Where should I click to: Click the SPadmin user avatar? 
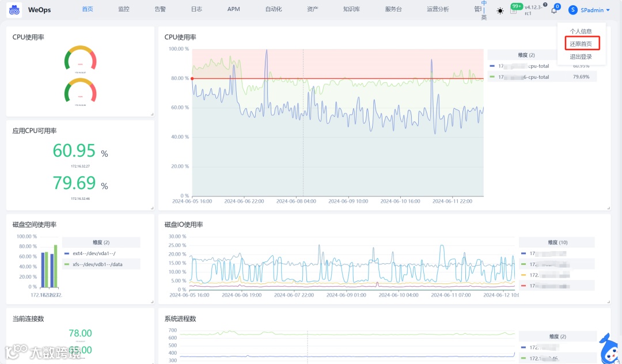click(x=572, y=10)
